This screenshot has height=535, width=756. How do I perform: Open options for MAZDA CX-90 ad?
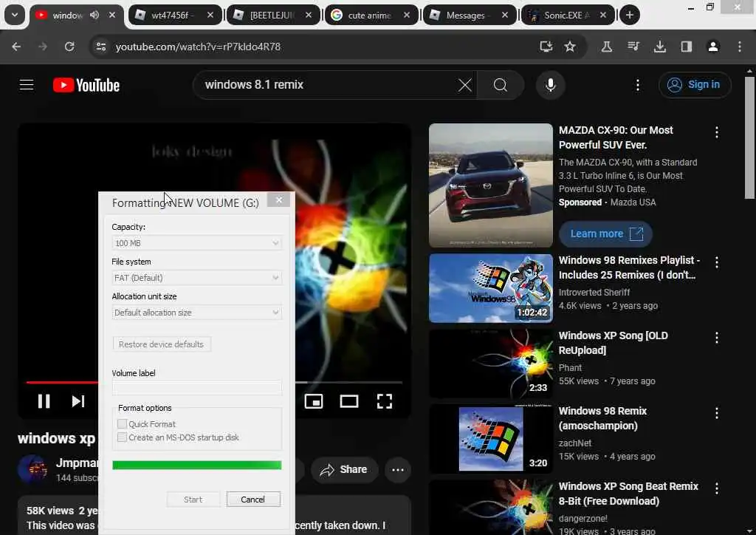coord(717,132)
